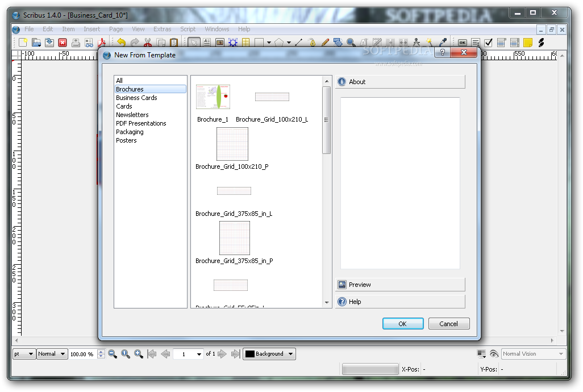Open the Page menu
This screenshot has height=392, width=583.
click(116, 29)
